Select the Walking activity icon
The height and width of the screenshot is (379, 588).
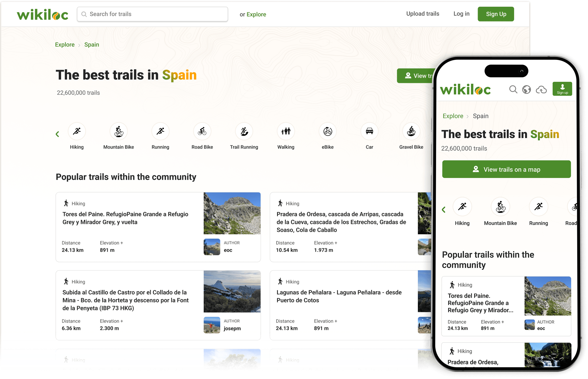coord(286,131)
